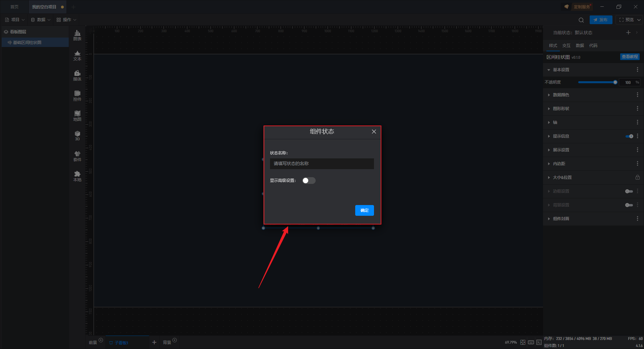Close the 组件状态 dialog
Screen dimensions: 644x349
(374, 132)
